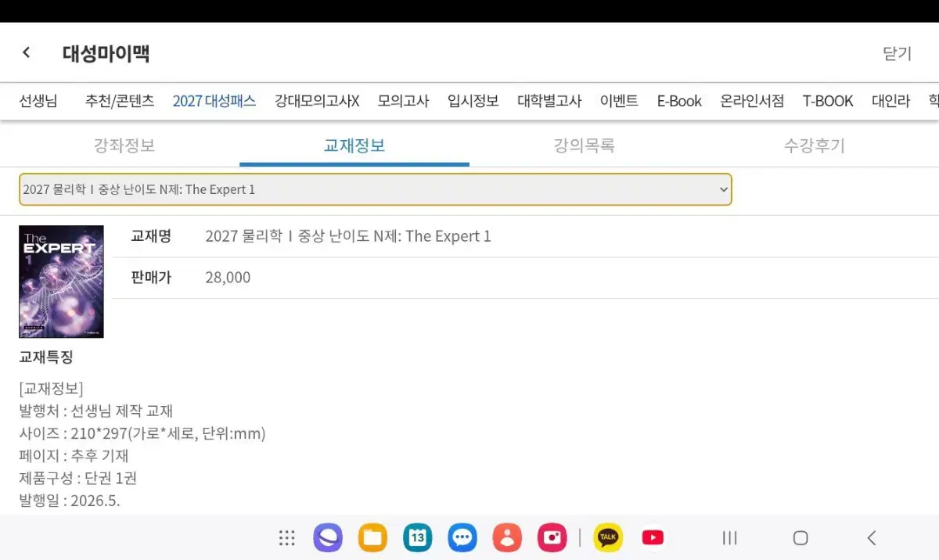
Task: Tap the [교재정보] label
Action: point(51,389)
